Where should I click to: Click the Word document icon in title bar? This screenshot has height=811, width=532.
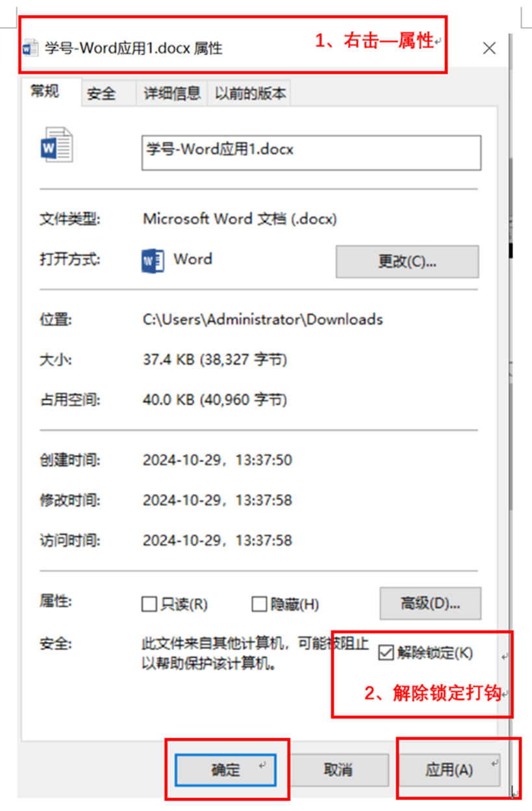(x=31, y=49)
